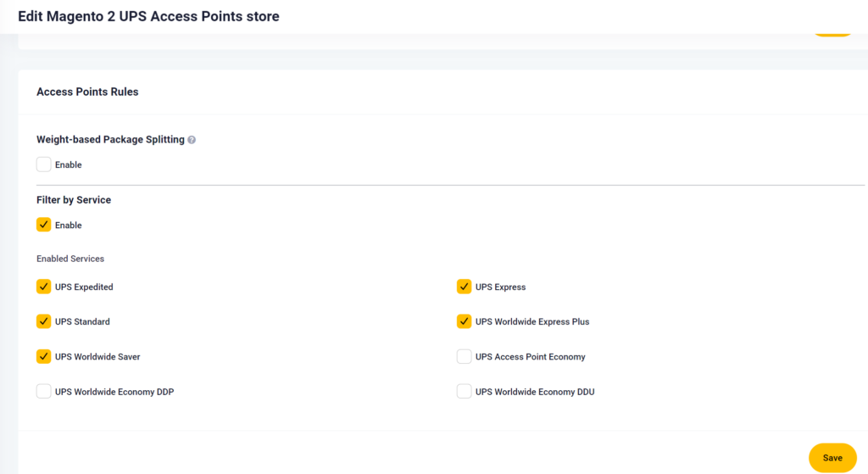
Task: Check UPS Access Point Economy service
Action: tap(464, 357)
